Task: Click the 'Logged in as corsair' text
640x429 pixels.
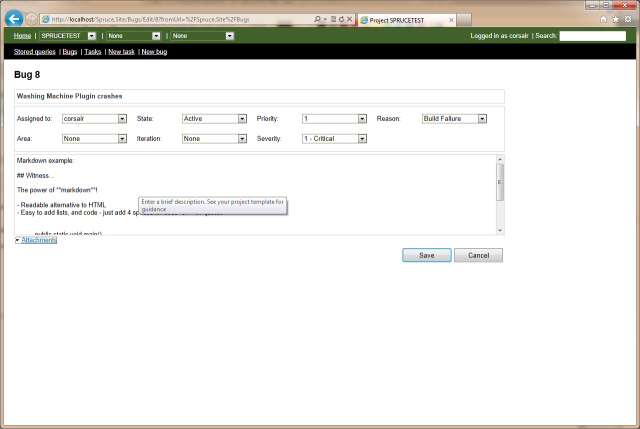Action: pyautogui.click(x=499, y=36)
